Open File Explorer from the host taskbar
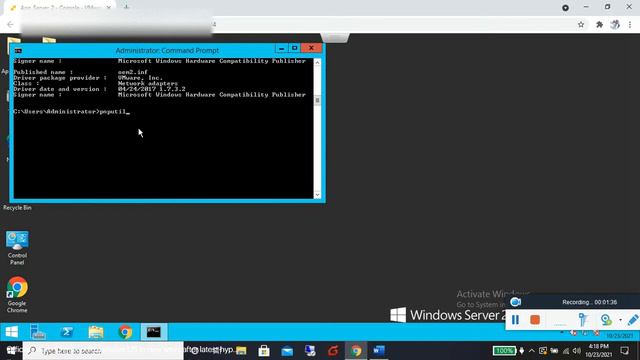The width and height of the screenshot is (640, 360). [x=241, y=351]
